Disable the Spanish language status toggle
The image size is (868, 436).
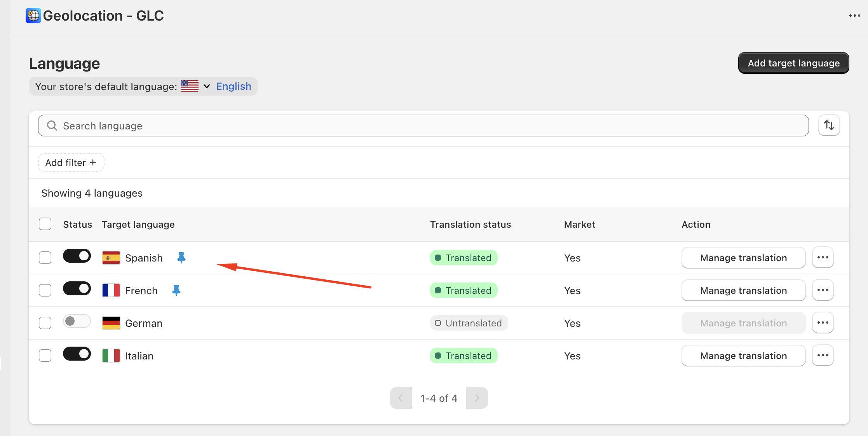[77, 256]
